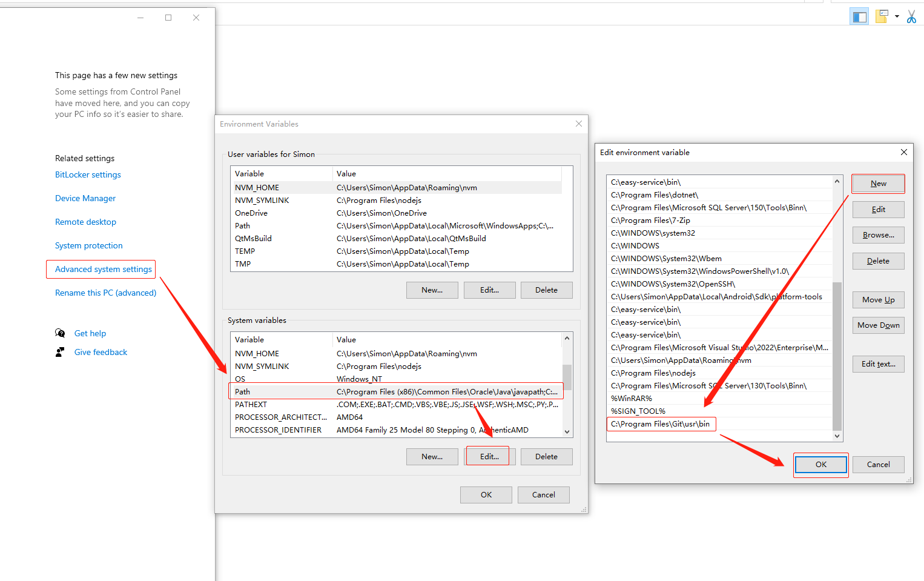Screen dimensions: 924x581
Task: Confirm Environment Variables dialog with OK
Action: click(x=486, y=495)
